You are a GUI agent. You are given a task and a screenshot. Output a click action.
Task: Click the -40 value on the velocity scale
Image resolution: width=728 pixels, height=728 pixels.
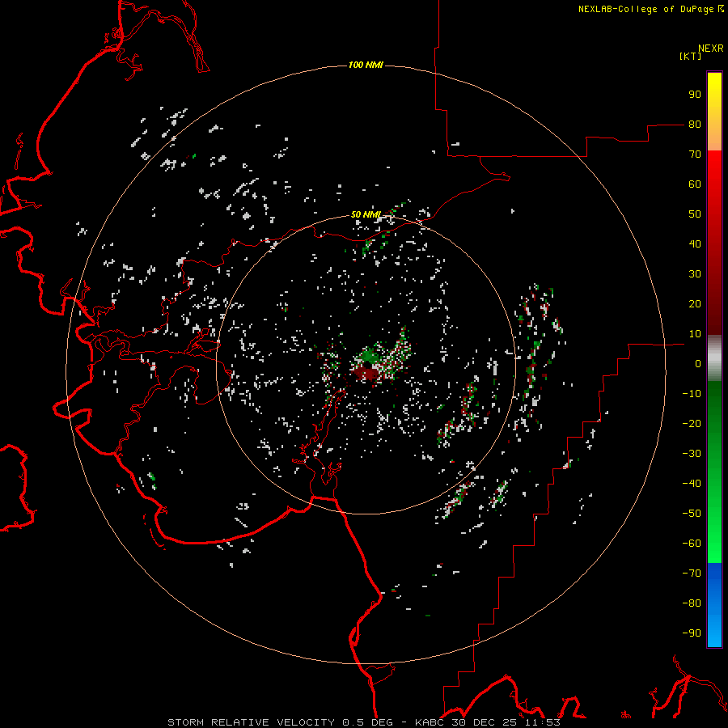pyautogui.click(x=692, y=484)
